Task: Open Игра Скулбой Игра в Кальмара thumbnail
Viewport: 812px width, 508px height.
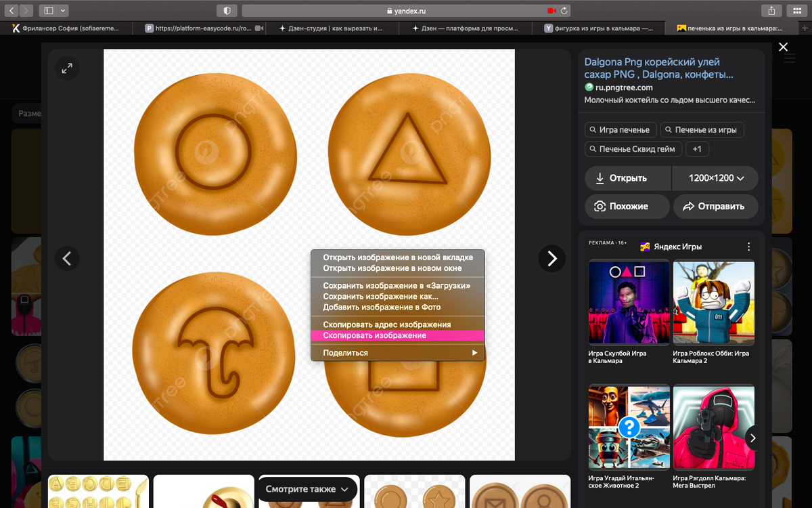Action: click(x=629, y=302)
